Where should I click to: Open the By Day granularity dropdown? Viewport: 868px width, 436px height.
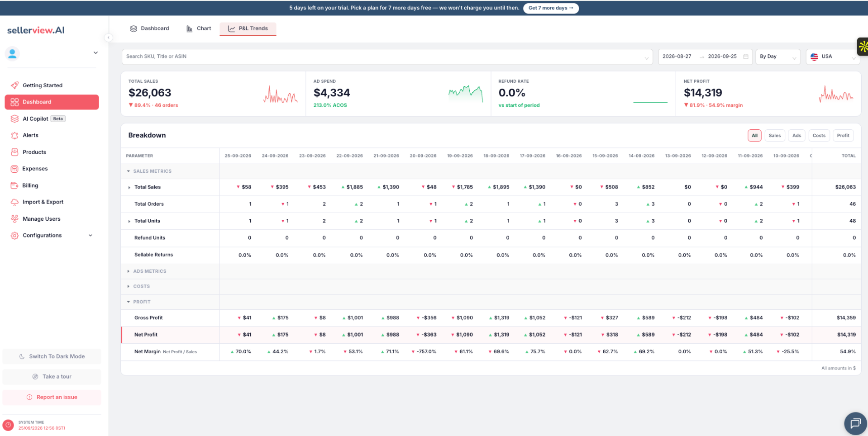click(x=778, y=57)
